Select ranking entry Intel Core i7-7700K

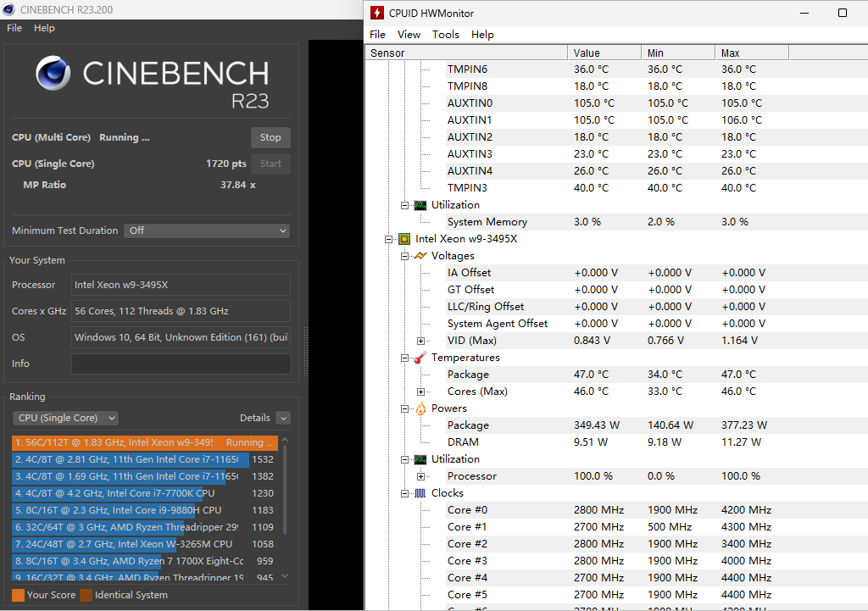145,494
